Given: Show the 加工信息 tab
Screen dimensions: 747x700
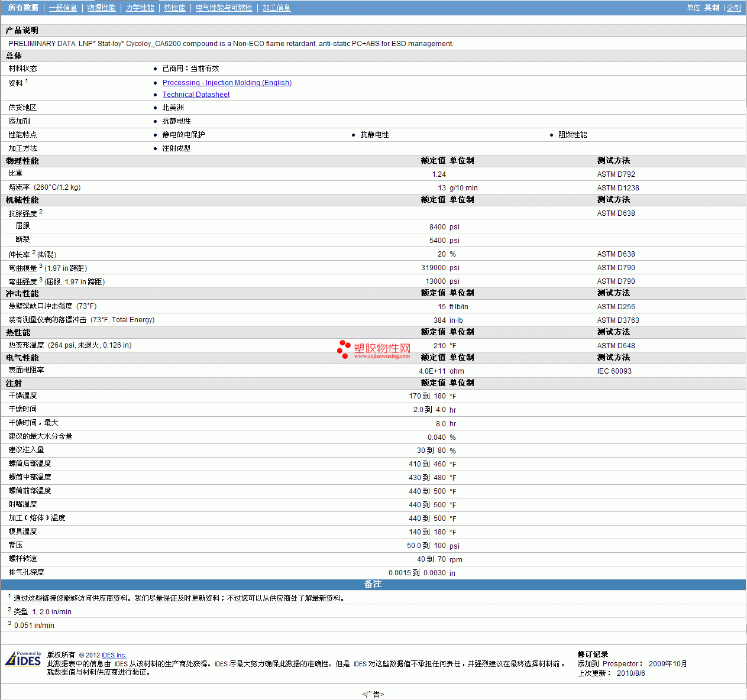Looking at the screenshot, I should [277, 8].
